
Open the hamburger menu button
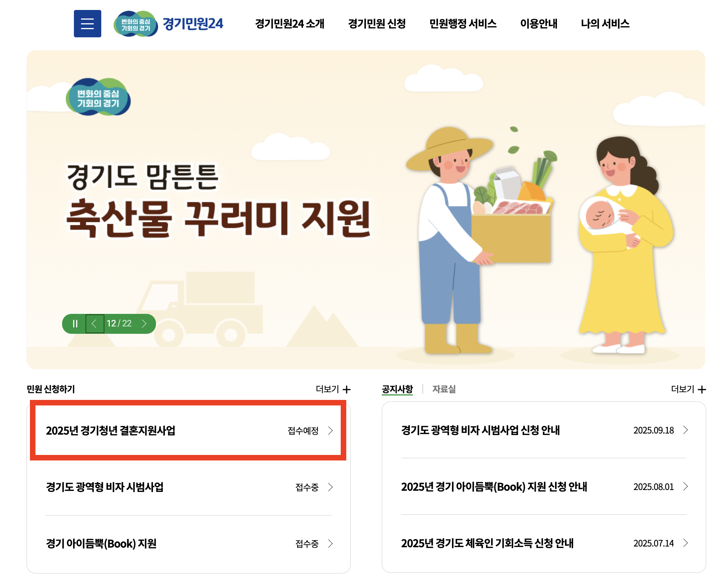pyautogui.click(x=87, y=24)
